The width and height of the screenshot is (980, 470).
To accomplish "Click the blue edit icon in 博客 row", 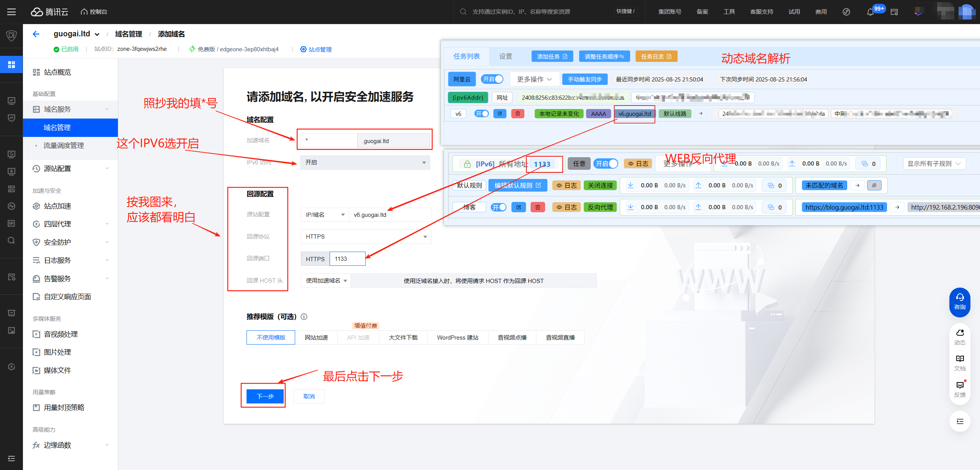I will pyautogui.click(x=519, y=207).
